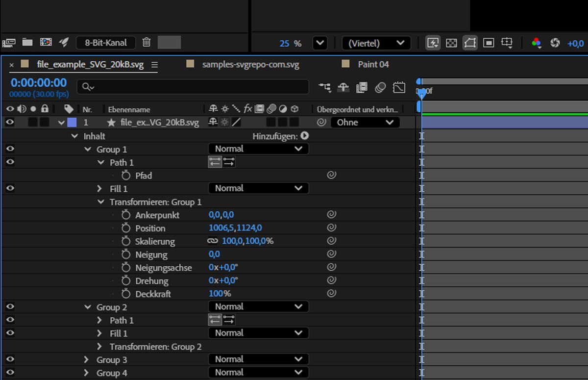Click layer parent pick whip icon
588x380 pixels.
pos(321,123)
